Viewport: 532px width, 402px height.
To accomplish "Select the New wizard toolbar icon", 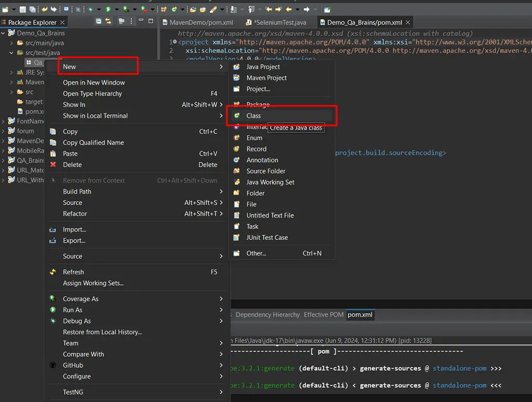I will pos(4,9).
